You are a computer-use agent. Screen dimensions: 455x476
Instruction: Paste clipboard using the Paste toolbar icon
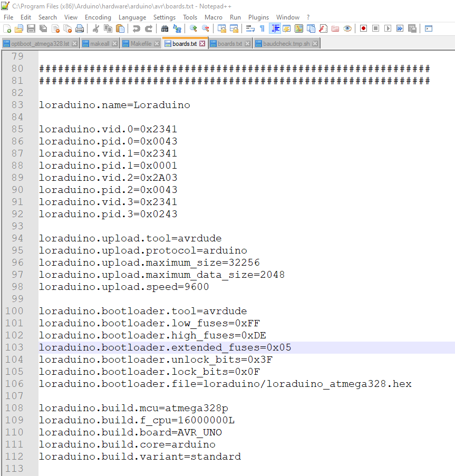pos(120,29)
